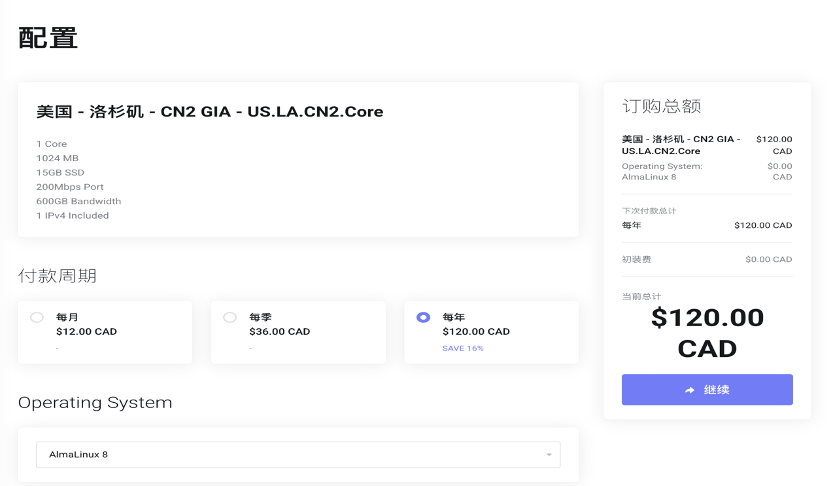Click the SAVE 16% label
This screenshot has height=486, width=834.
pos(462,348)
